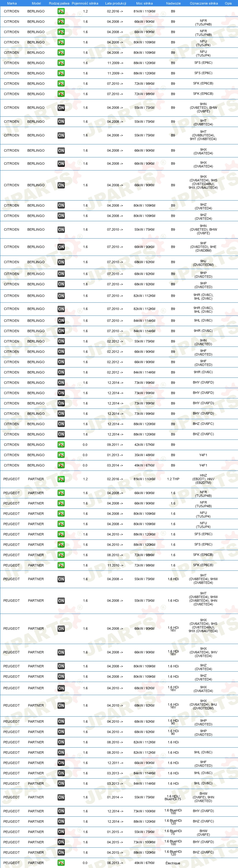Click the Rodzaj paliwa column header

point(59,3)
